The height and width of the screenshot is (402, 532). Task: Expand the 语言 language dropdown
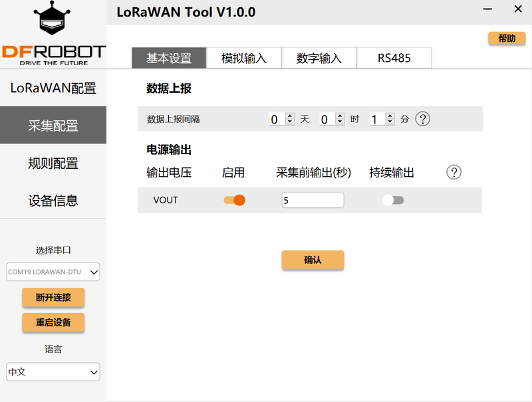pos(53,371)
